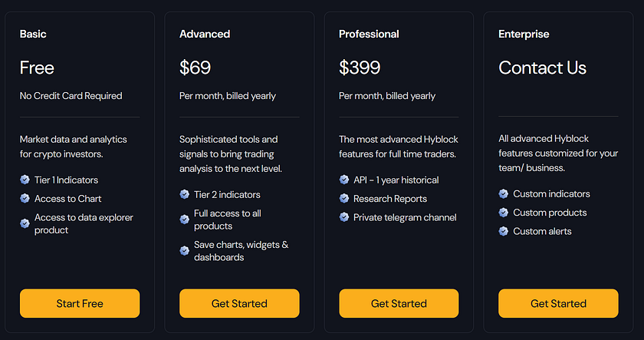Click checkmark badge beside API 1 year historical

344,180
